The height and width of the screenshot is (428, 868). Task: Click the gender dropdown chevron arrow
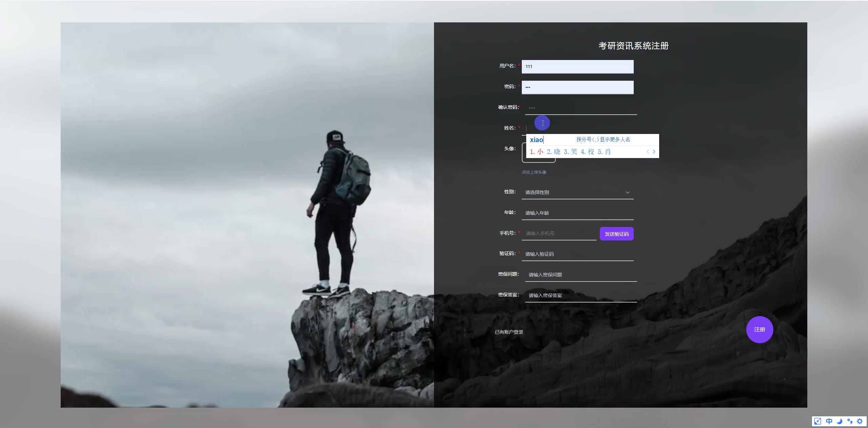pyautogui.click(x=628, y=192)
